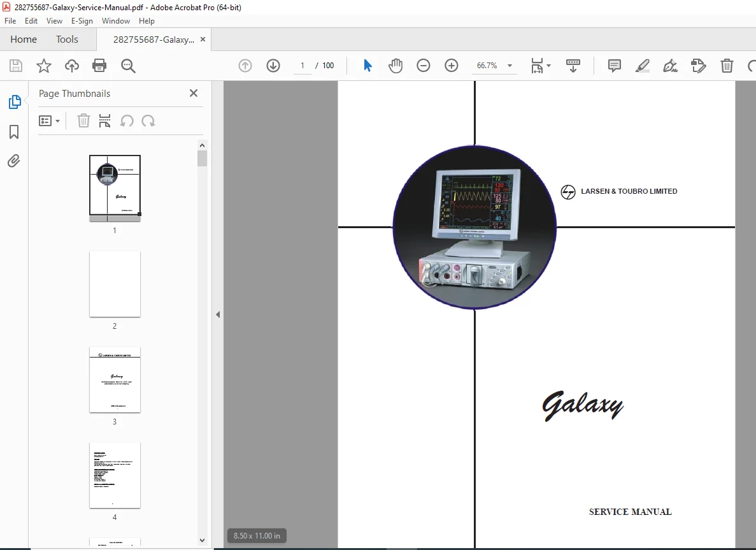
Task: Enable scrolling read mode icon
Action: (573, 66)
